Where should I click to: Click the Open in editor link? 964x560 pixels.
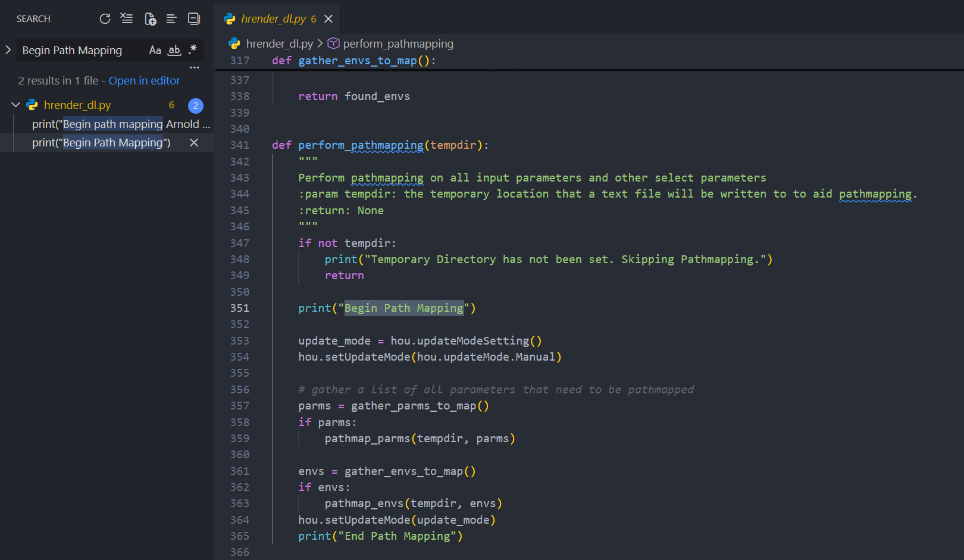pos(144,81)
